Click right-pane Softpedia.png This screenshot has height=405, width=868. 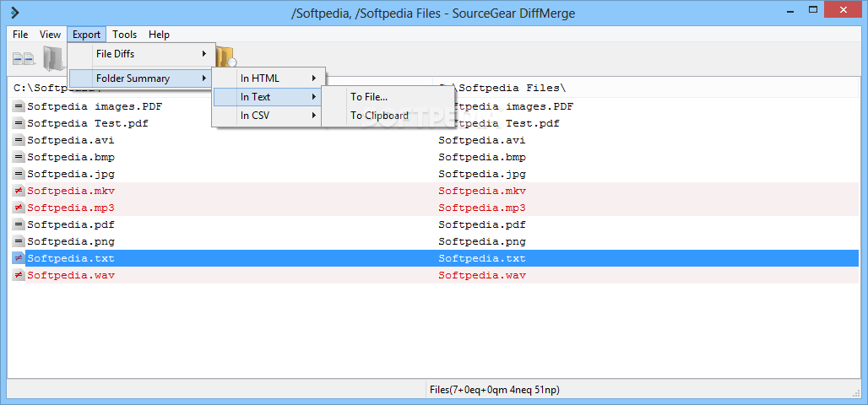(x=482, y=242)
